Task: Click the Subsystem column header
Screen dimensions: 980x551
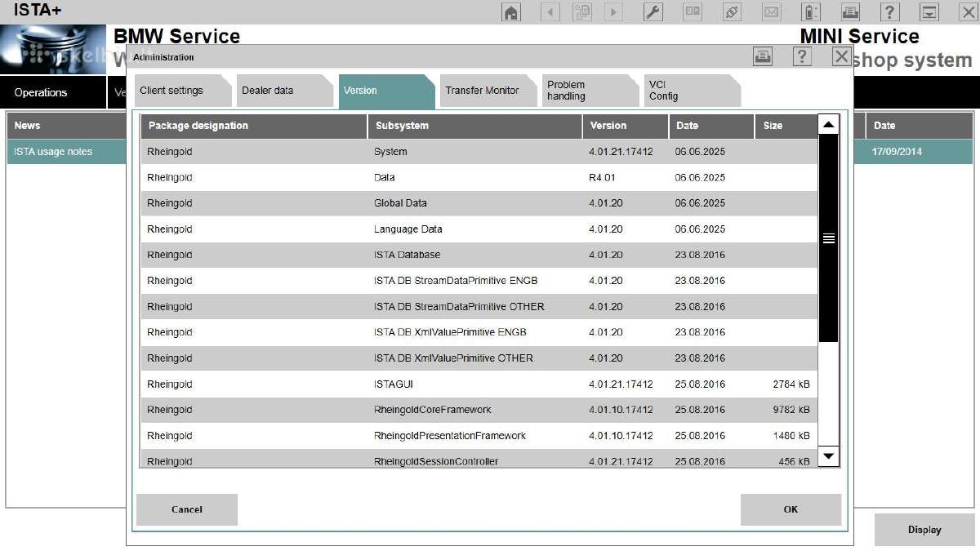Action: (x=475, y=126)
